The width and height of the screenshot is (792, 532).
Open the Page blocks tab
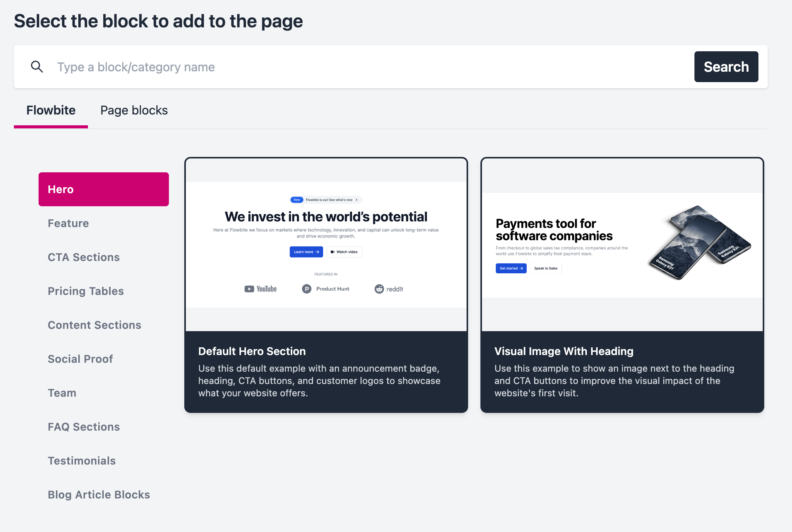pyautogui.click(x=134, y=110)
